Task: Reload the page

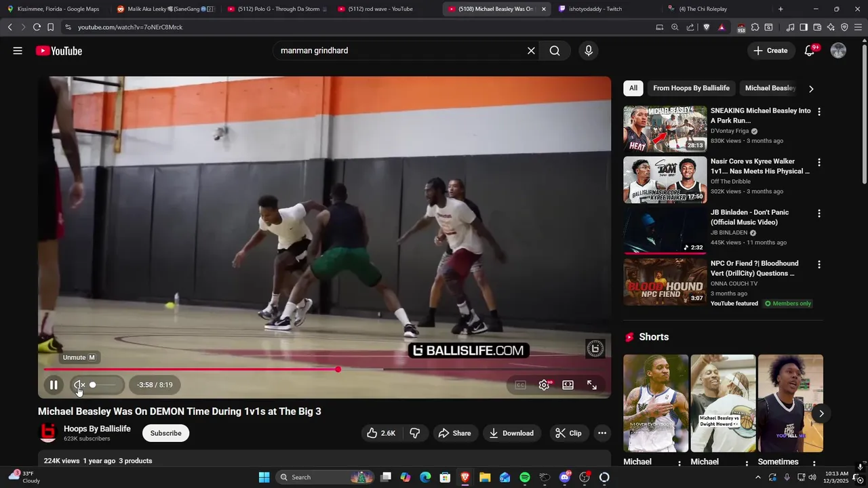Action: coord(37,27)
